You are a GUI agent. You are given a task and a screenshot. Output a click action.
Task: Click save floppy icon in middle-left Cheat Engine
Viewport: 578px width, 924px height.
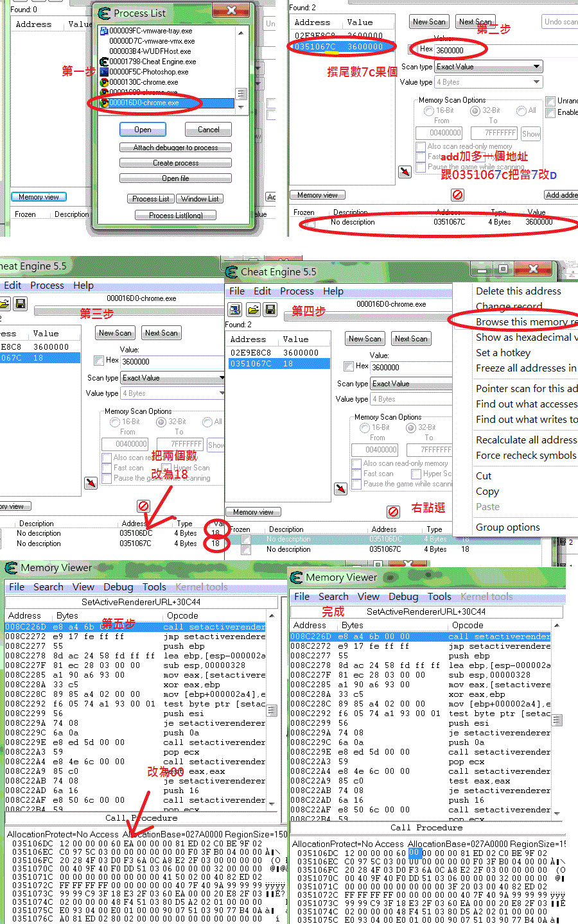click(20, 303)
